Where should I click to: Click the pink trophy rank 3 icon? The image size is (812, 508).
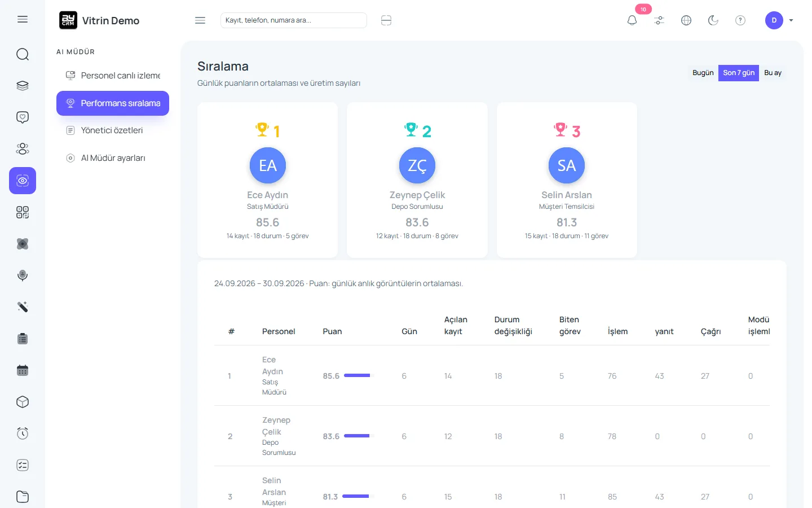(x=561, y=130)
